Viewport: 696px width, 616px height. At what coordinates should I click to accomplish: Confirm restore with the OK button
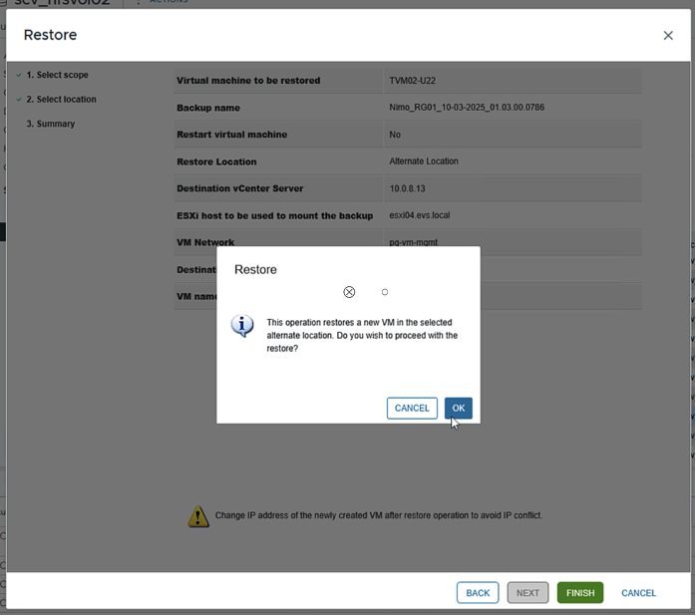pos(458,408)
